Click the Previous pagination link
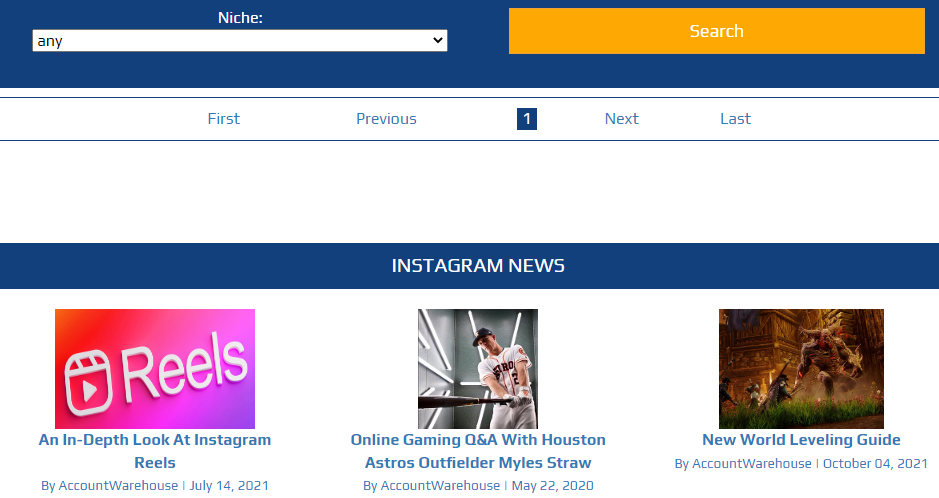This screenshot has width=939, height=498. [386, 119]
